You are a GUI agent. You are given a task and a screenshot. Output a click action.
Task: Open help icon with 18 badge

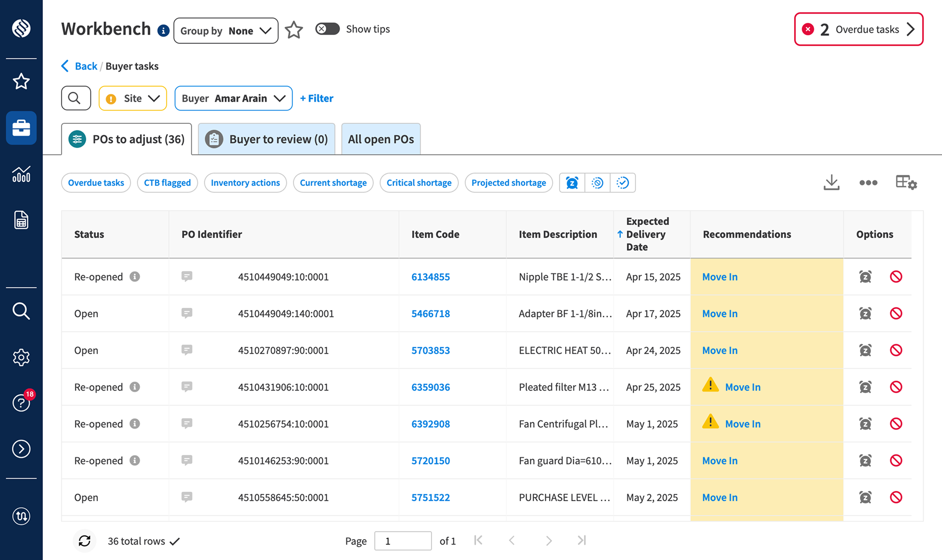coord(21,403)
